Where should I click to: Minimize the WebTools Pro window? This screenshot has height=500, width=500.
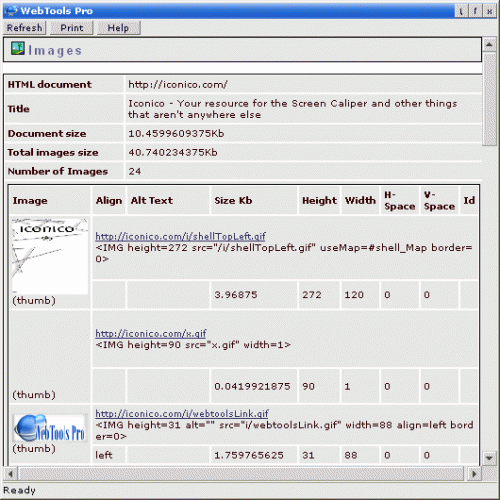[x=461, y=11]
